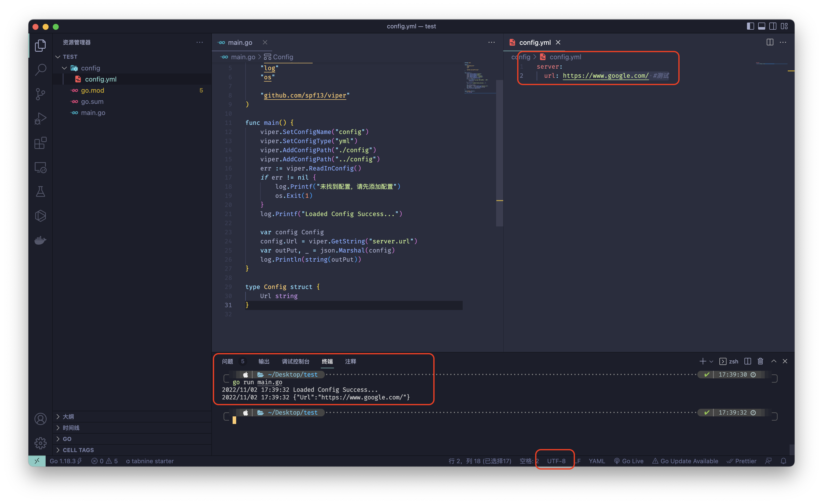This screenshot has height=504, width=823.
Task: Open the Extensions view icon
Action: (41, 143)
